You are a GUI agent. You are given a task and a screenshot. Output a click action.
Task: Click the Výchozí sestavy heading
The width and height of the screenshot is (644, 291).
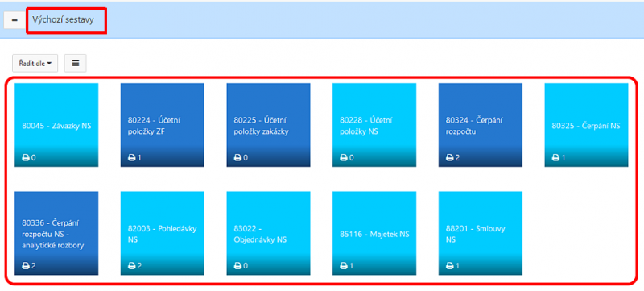(63, 19)
